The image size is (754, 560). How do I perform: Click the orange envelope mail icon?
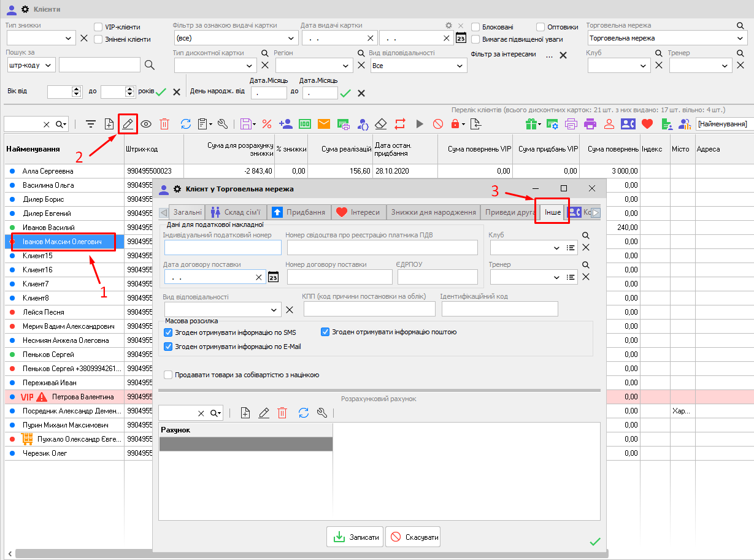click(x=324, y=124)
